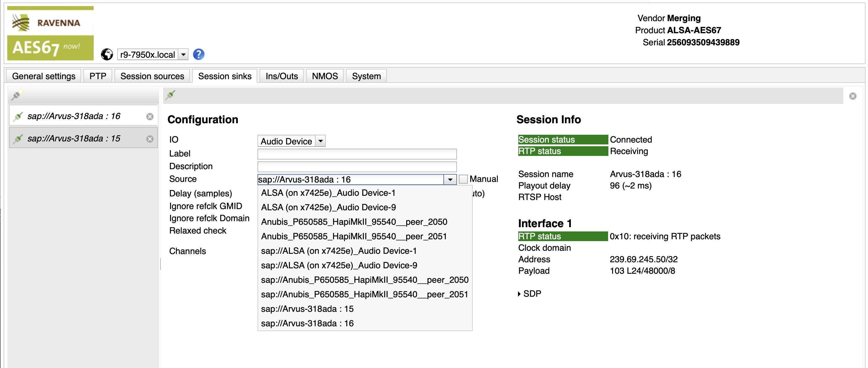Open the Session sources tab
Viewport: 868px width, 368px height.
(x=152, y=76)
